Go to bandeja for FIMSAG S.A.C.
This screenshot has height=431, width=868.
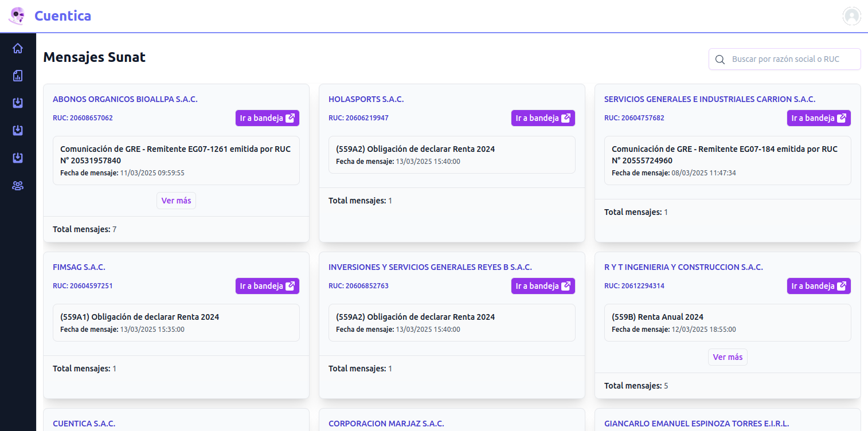pos(267,286)
